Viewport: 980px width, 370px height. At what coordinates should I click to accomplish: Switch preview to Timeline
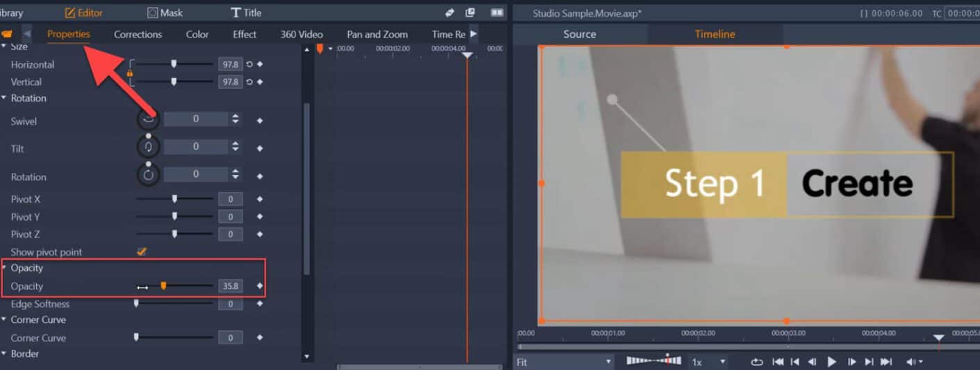pyautogui.click(x=714, y=34)
